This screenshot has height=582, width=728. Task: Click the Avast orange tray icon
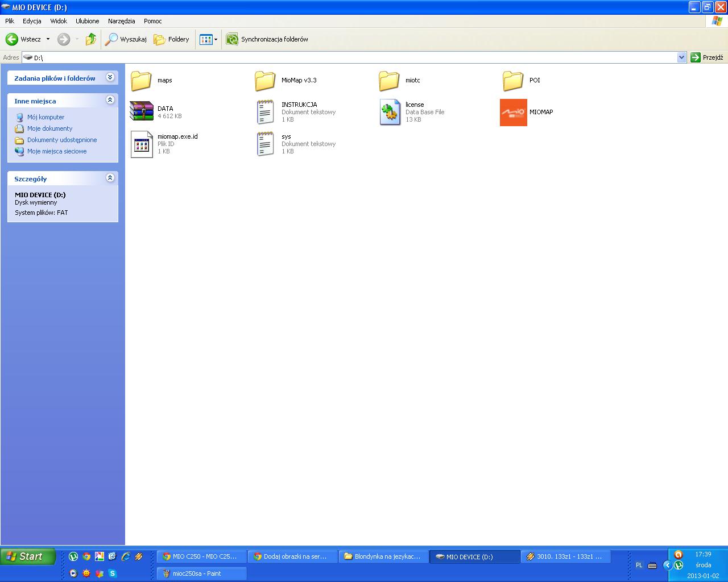pos(678,555)
